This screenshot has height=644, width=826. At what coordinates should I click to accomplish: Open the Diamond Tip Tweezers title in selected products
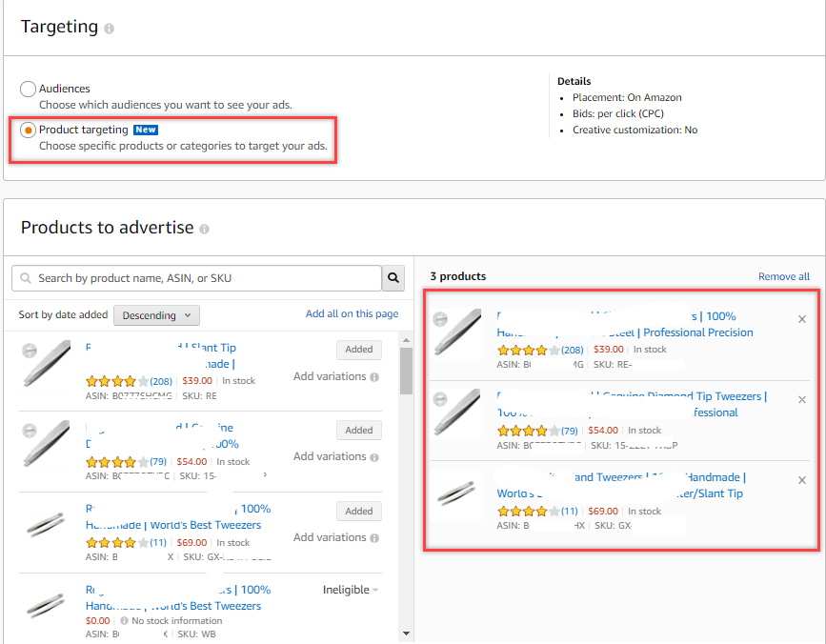coord(632,405)
